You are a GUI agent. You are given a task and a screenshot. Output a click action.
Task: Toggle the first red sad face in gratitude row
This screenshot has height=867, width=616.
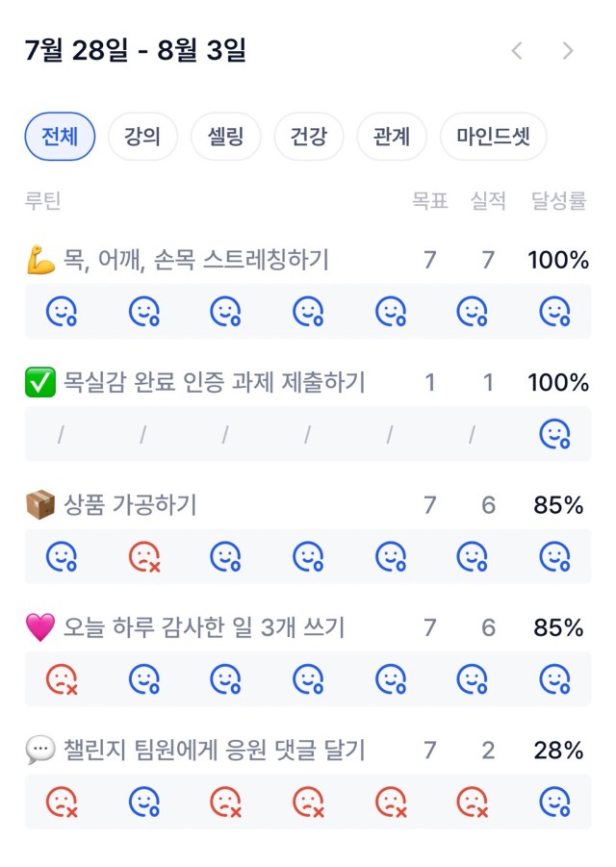point(62,679)
